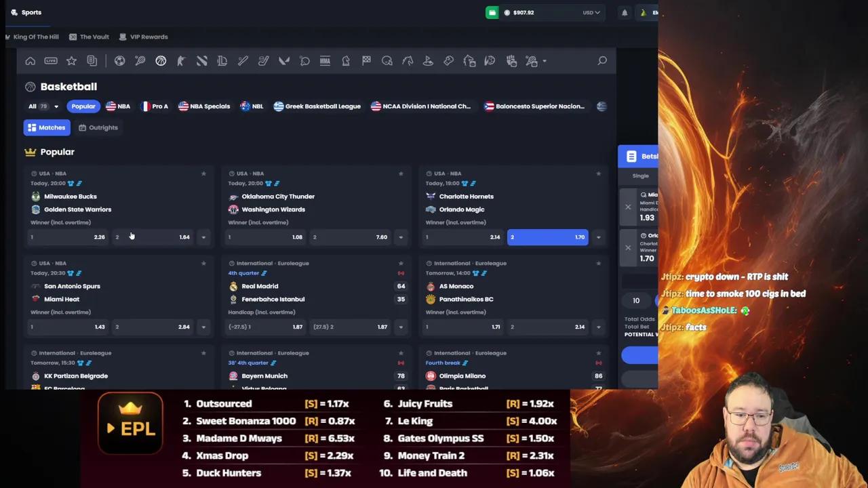The height and width of the screenshot is (488, 868).
Task: Remove the 1.93 selection from betslip
Action: 628,207
